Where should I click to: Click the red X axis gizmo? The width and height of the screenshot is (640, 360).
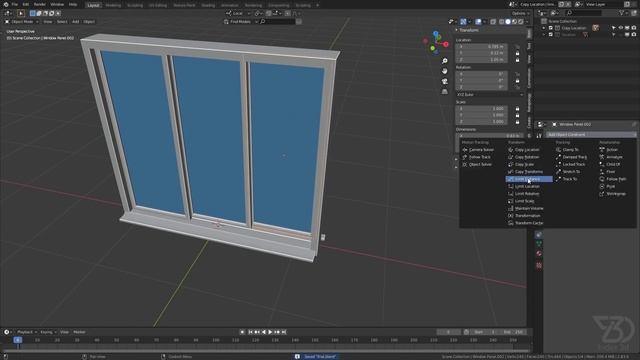pos(446,44)
